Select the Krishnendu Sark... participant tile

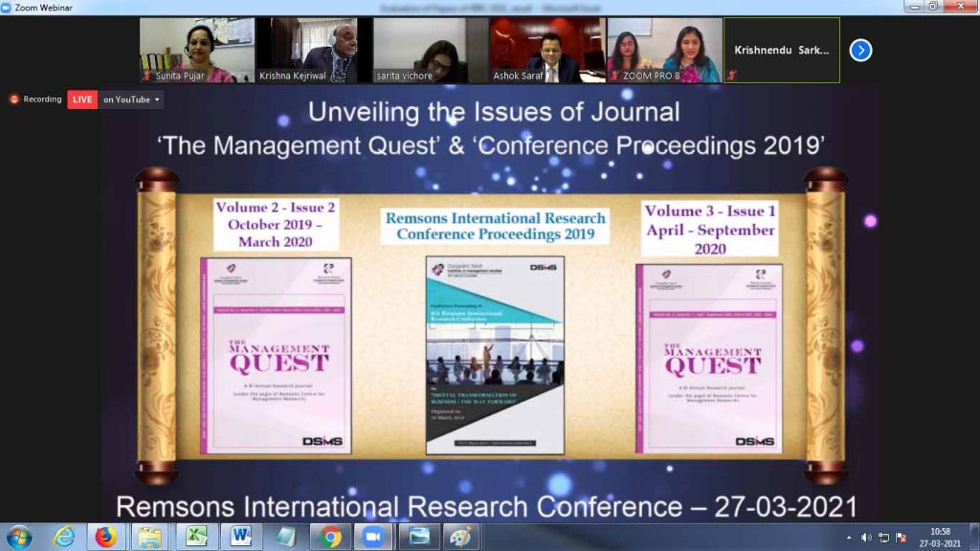pos(782,50)
